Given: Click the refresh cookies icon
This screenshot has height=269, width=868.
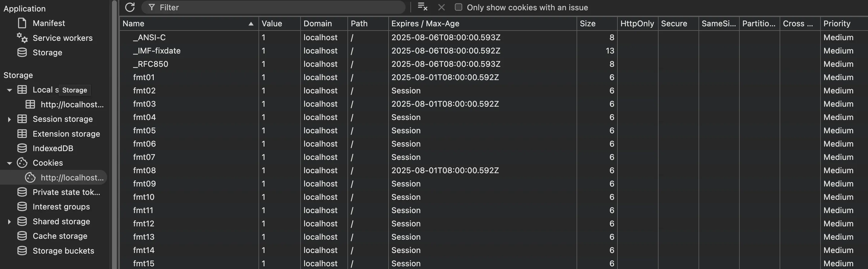Looking at the screenshot, I should (x=130, y=7).
